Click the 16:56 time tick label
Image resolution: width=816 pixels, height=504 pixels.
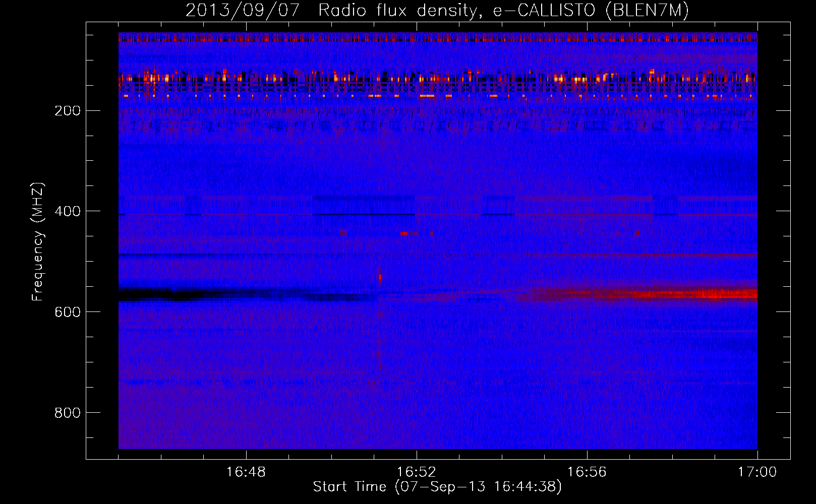587,472
